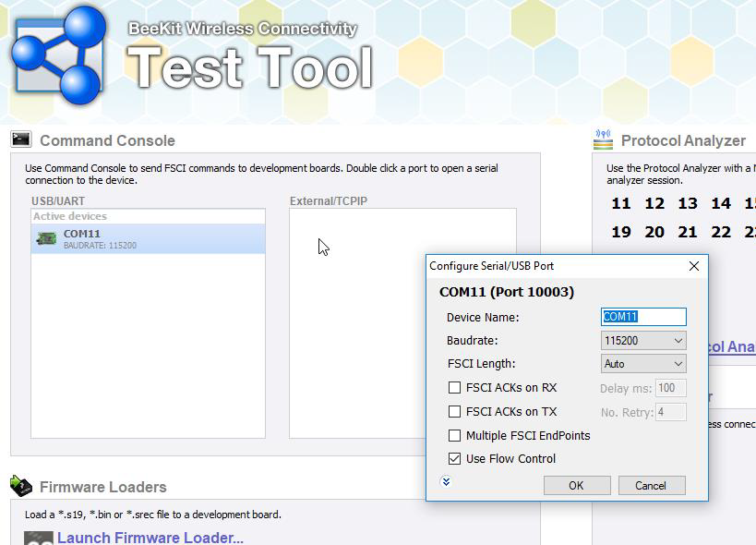
Task: Select channel 11 in Protocol Analyzer
Action: pos(621,203)
